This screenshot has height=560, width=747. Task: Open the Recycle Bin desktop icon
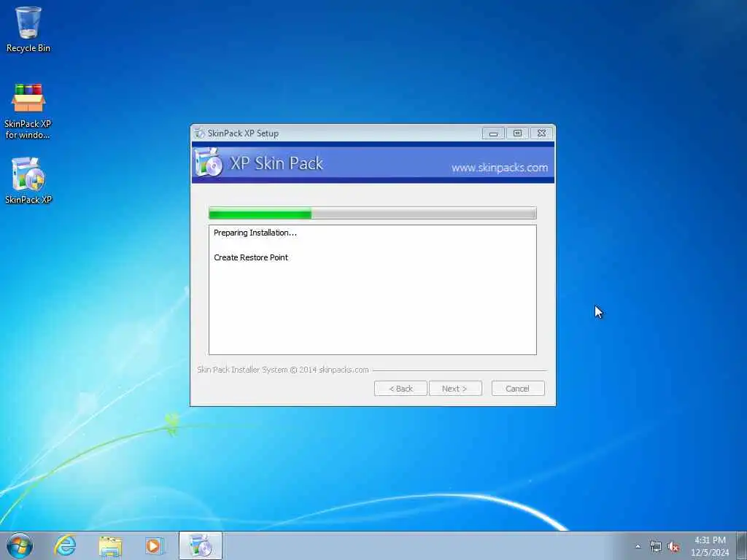click(x=28, y=29)
